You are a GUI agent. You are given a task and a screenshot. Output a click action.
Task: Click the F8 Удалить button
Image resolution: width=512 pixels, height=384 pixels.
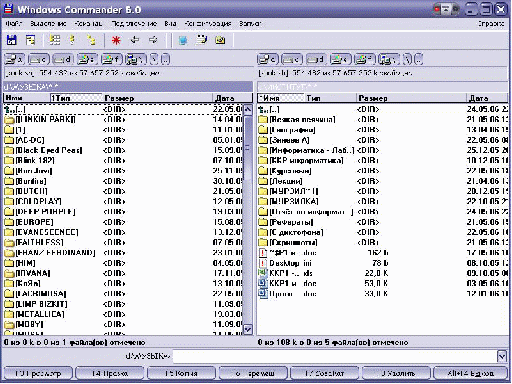coord(396,373)
